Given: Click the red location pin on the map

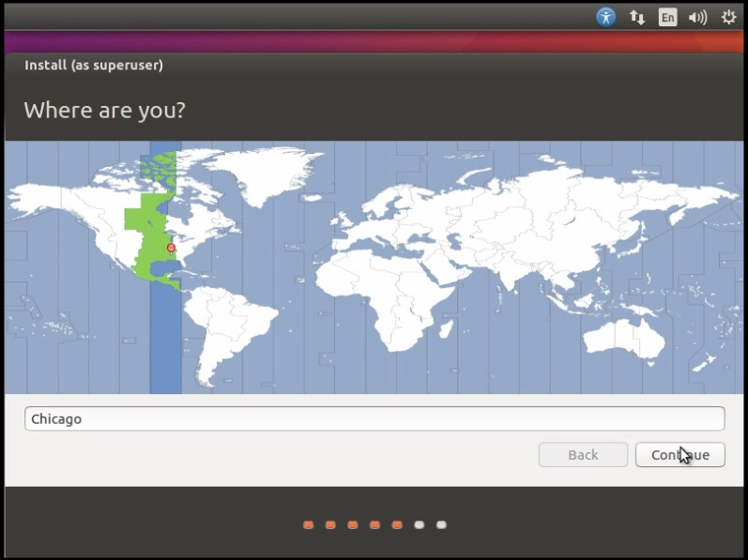Looking at the screenshot, I should click(x=171, y=249).
